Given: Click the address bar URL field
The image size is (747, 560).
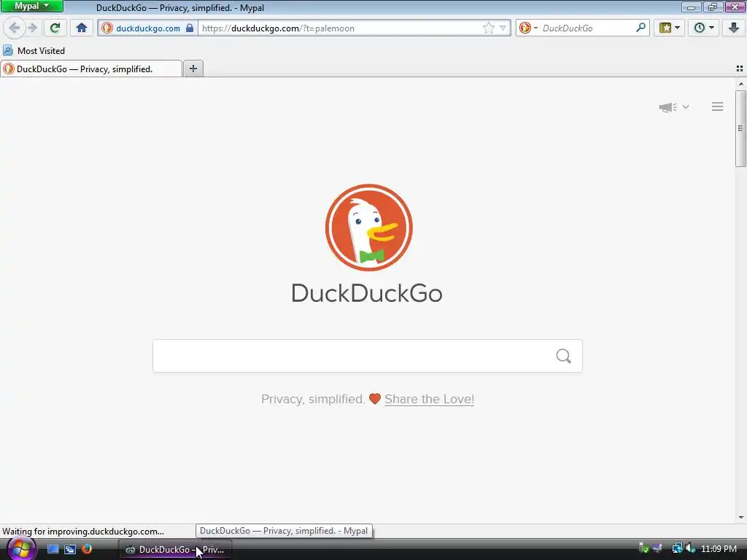Looking at the screenshot, I should (x=341, y=28).
